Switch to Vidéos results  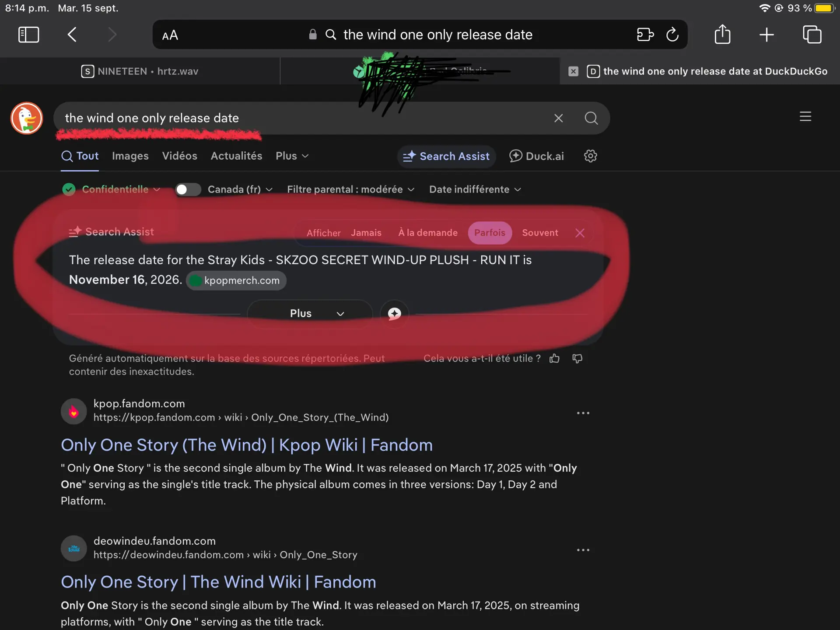coord(179,156)
